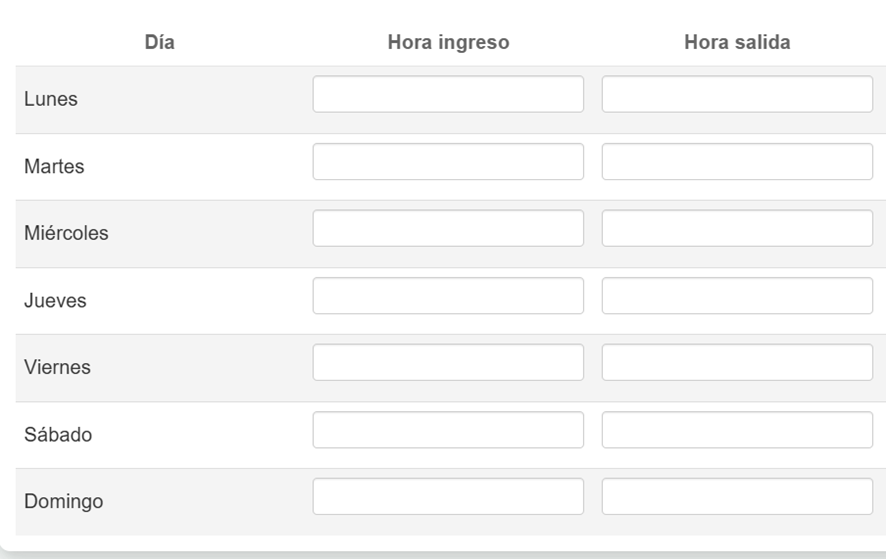Click Lunes Hora ingreso field
886x559 pixels.
click(x=448, y=95)
